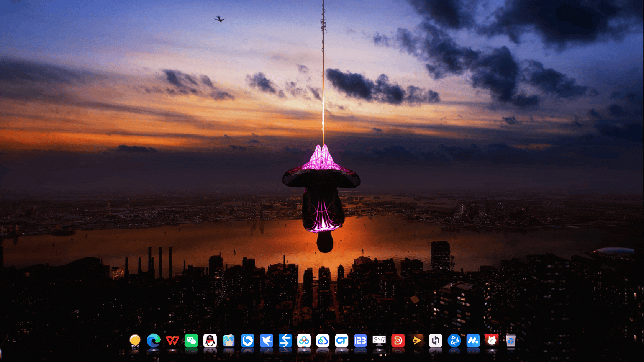Screen dimensions: 644x362
Task: Open the blue double-arrow app icon
Action: tap(285, 341)
